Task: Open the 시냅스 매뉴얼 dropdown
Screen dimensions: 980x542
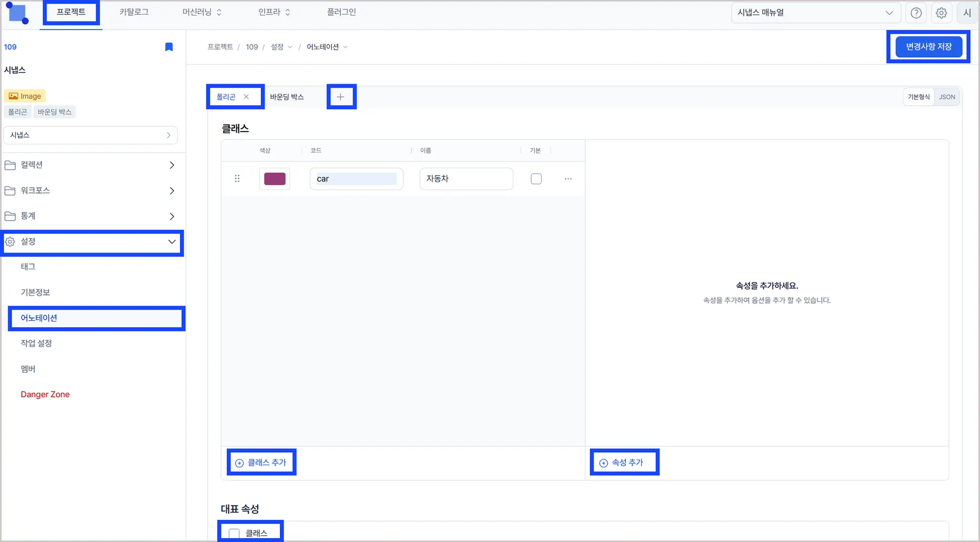Action: click(x=815, y=13)
